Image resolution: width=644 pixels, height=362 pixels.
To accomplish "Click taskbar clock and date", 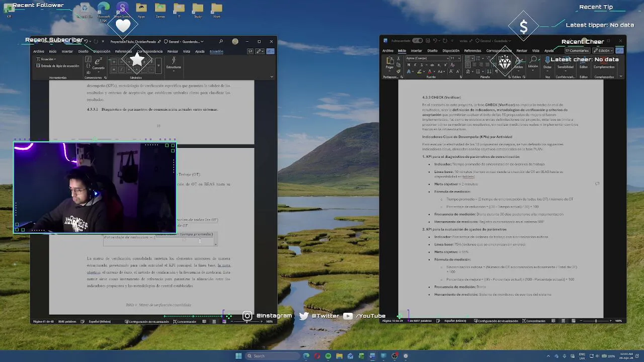I will coord(627,356).
